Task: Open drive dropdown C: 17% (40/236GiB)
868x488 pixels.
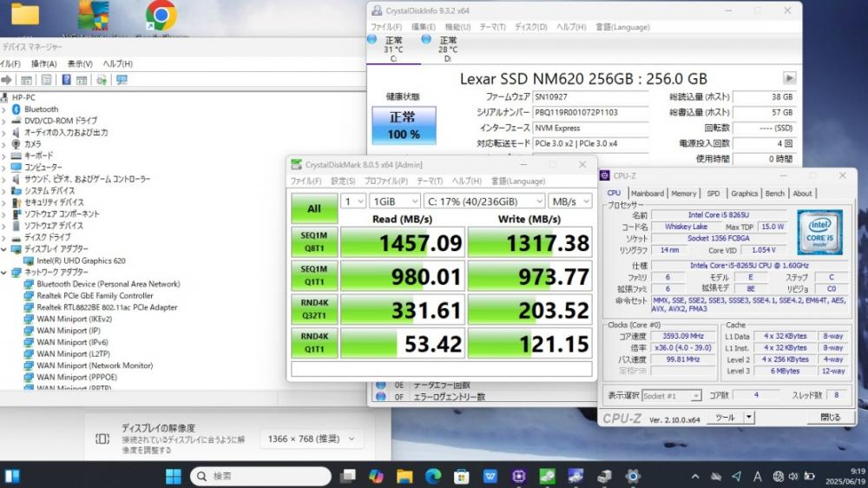Action: click(484, 201)
